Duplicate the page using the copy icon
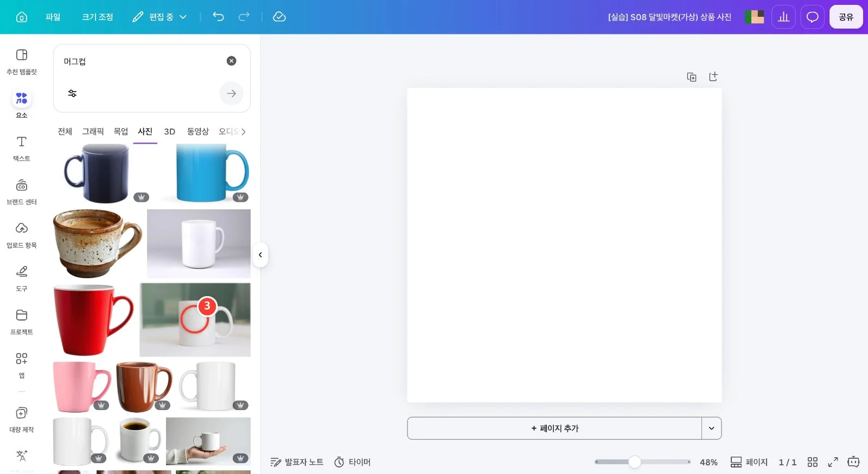 (x=692, y=77)
